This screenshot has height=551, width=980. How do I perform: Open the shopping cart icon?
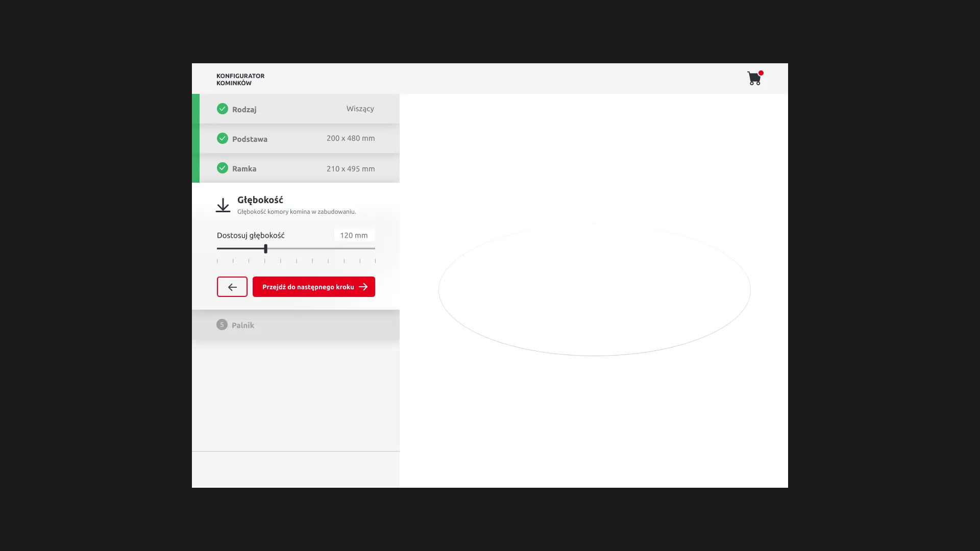[x=753, y=79]
